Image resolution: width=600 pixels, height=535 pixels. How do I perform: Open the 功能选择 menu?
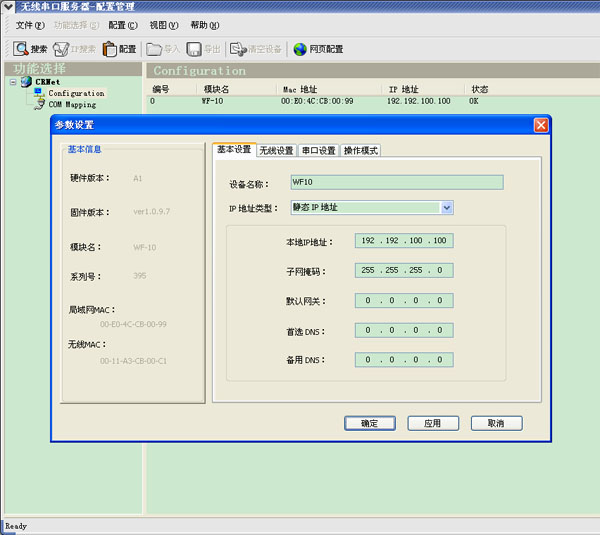(76, 25)
